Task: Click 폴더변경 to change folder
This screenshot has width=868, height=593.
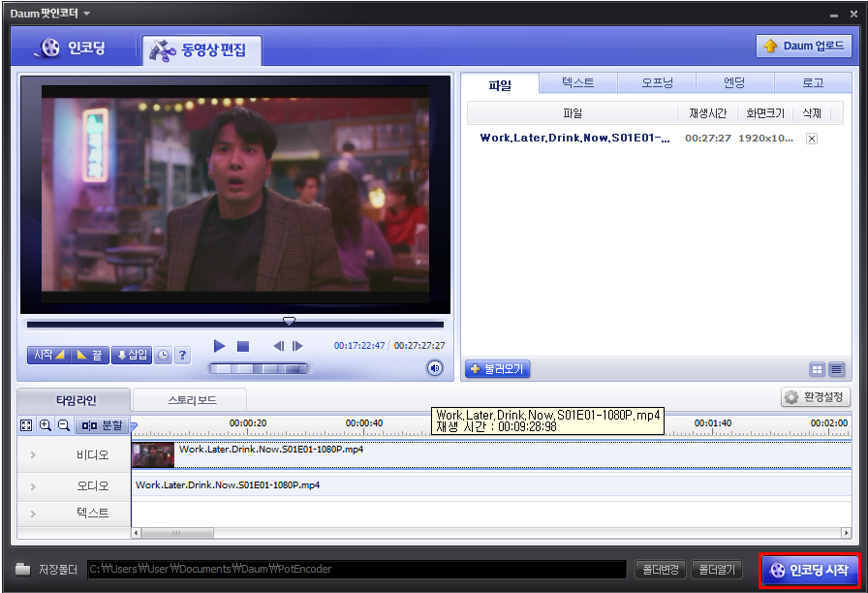Action: coord(661,569)
